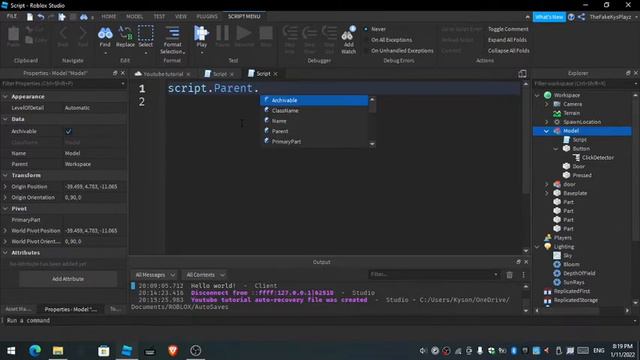
Task: Clear the Output panel with trash icon
Action: tap(509, 275)
